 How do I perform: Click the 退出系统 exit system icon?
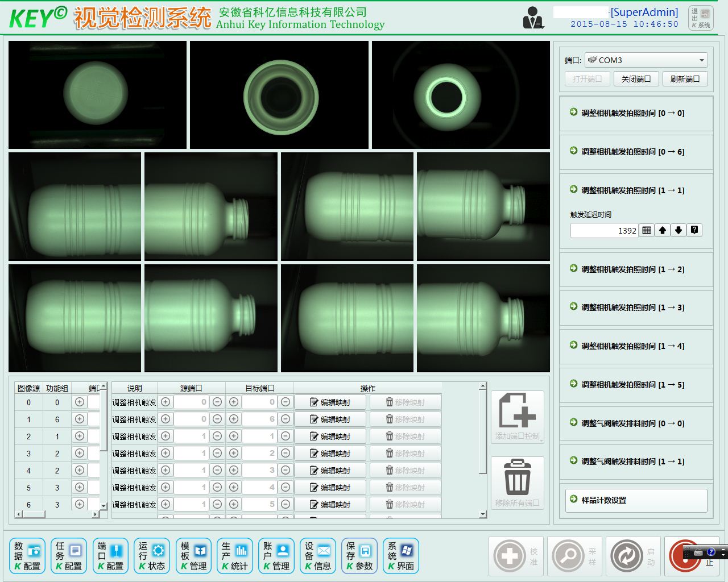click(701, 18)
